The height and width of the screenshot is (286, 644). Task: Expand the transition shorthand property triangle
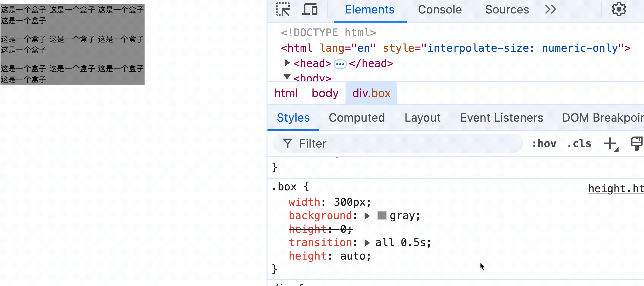(367, 243)
